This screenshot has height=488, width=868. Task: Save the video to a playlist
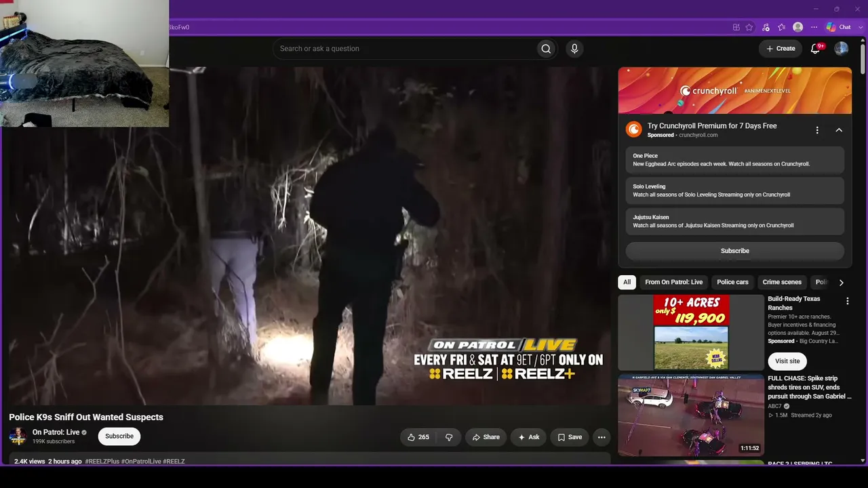tap(570, 437)
